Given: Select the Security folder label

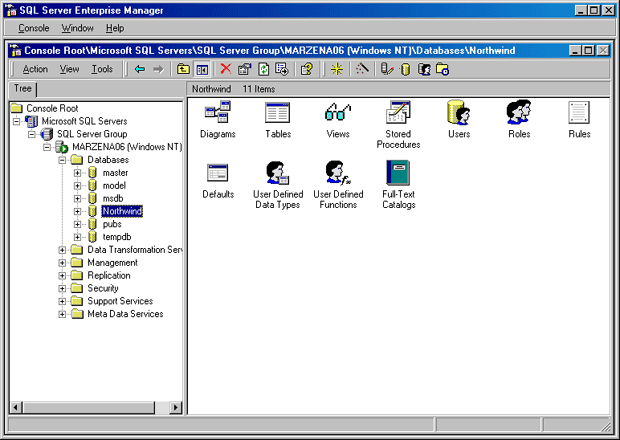Looking at the screenshot, I should [103, 289].
